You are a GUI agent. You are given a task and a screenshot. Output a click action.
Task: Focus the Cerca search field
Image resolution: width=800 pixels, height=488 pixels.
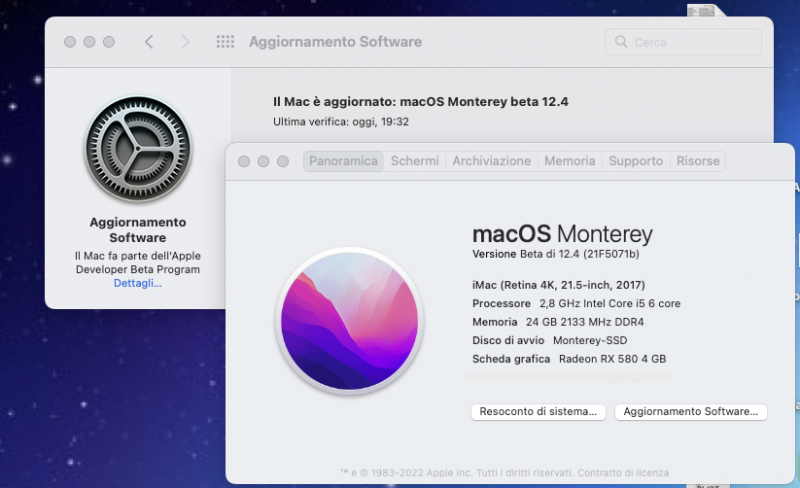coord(683,42)
